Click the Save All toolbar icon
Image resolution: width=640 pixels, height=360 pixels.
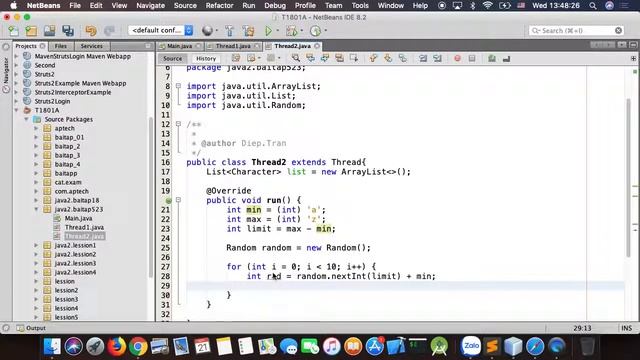(x=68, y=31)
